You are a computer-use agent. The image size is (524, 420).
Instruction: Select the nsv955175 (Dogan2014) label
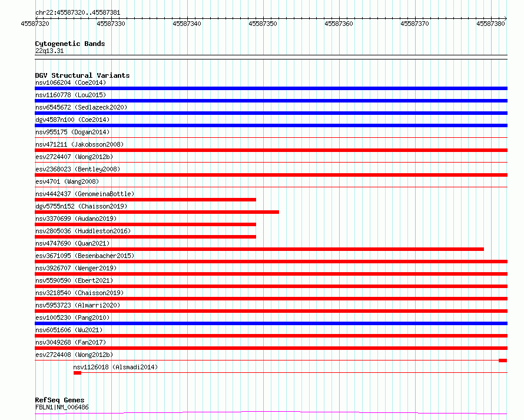point(72,132)
